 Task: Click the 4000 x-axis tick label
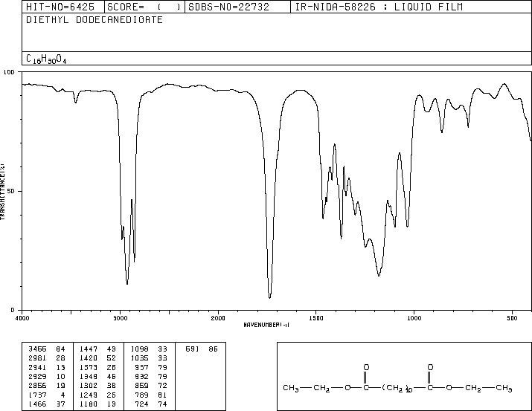pos(22,318)
